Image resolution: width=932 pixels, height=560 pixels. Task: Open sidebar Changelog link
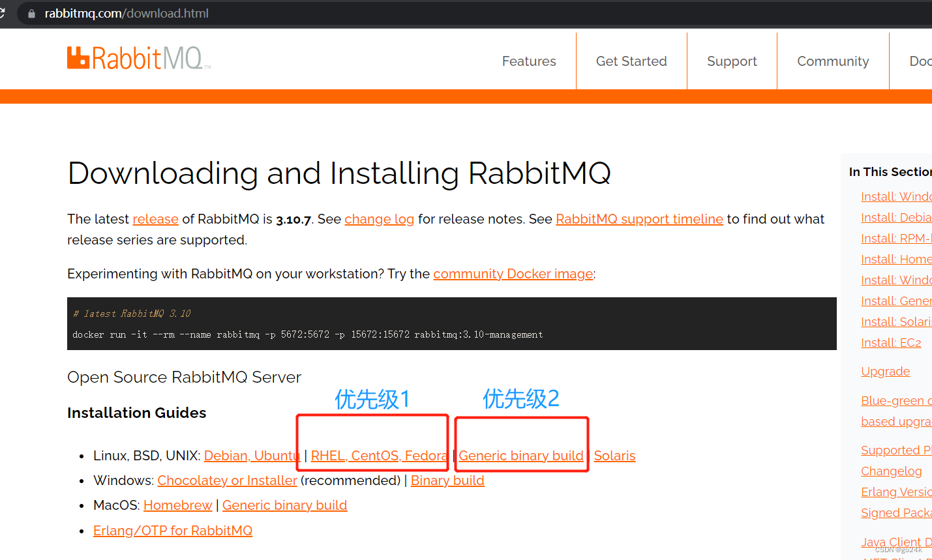(x=892, y=471)
